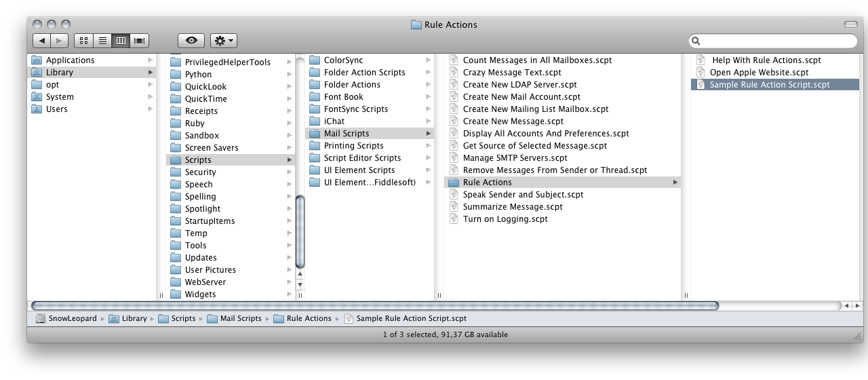868x380 pixels.
Task: Select Create New Message.scpt
Action: [513, 121]
